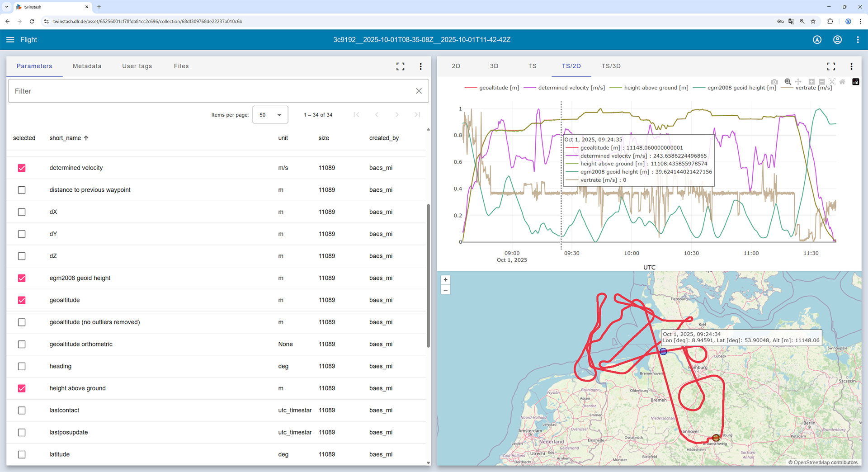The width and height of the screenshot is (868, 472).
Task: Switch to the 3D view tab
Action: click(x=494, y=66)
